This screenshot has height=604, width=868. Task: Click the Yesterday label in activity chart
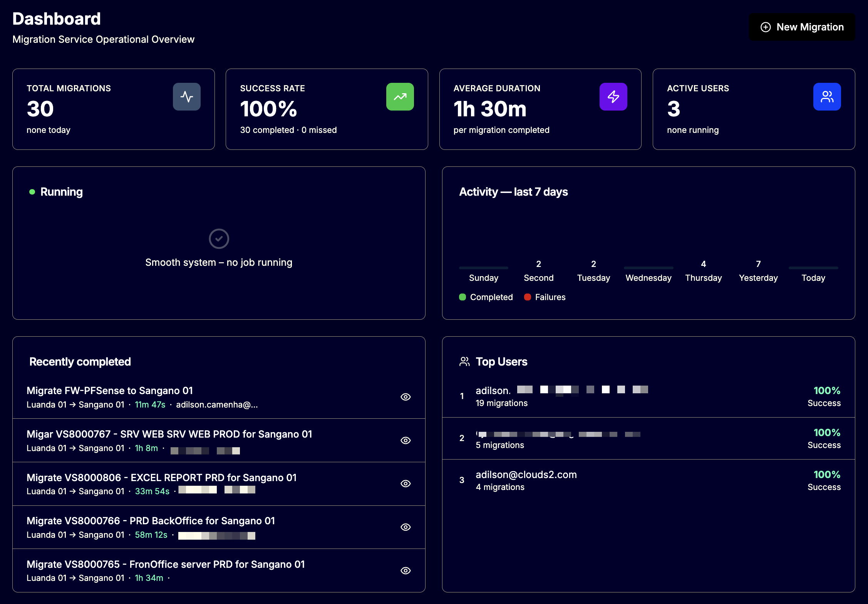(x=758, y=278)
